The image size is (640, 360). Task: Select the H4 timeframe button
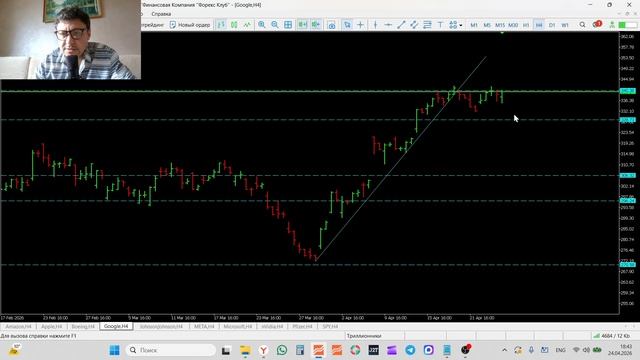[539, 25]
